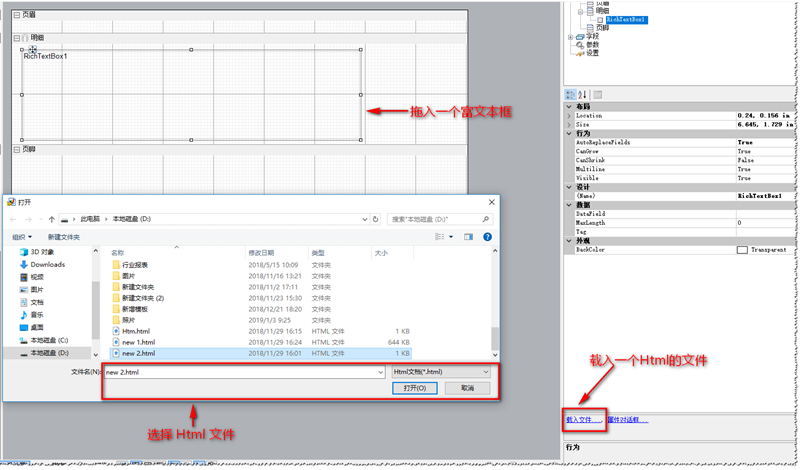Viewport: 800px width, 470px height.
Task: Click the Up arrow in the Open dialog
Action: (x=51, y=218)
